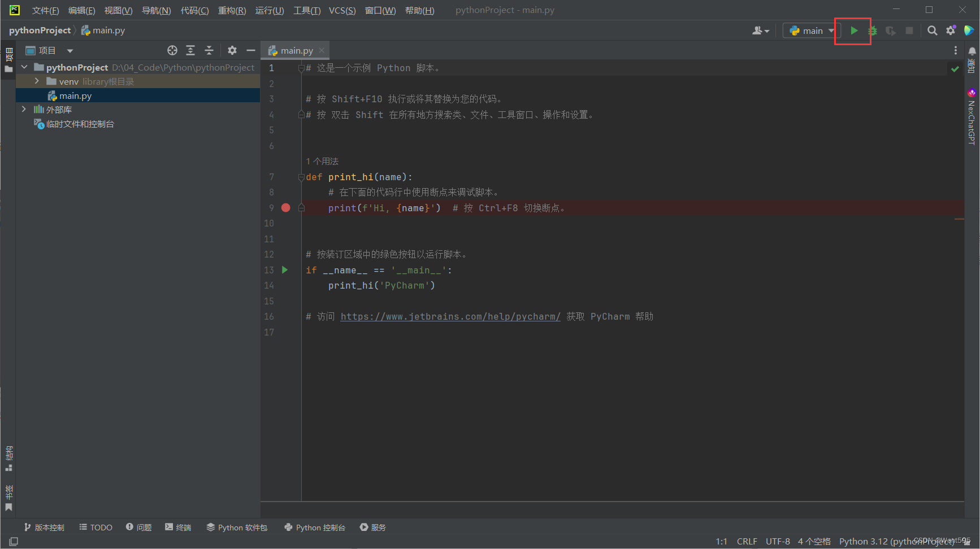Start debugging with the Debug icon
980x549 pixels.
(x=872, y=30)
